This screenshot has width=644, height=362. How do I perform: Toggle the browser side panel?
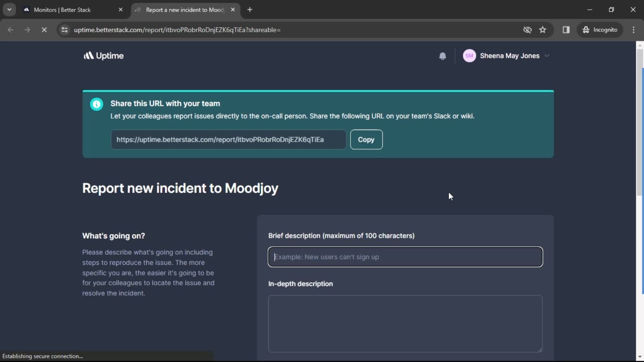tap(566, 30)
